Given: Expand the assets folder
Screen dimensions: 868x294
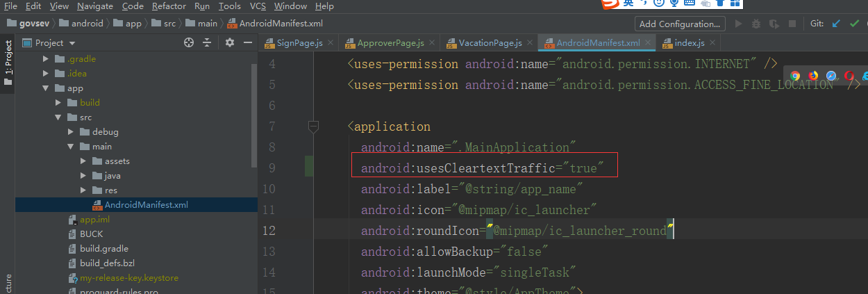Looking at the screenshot, I should [x=83, y=161].
